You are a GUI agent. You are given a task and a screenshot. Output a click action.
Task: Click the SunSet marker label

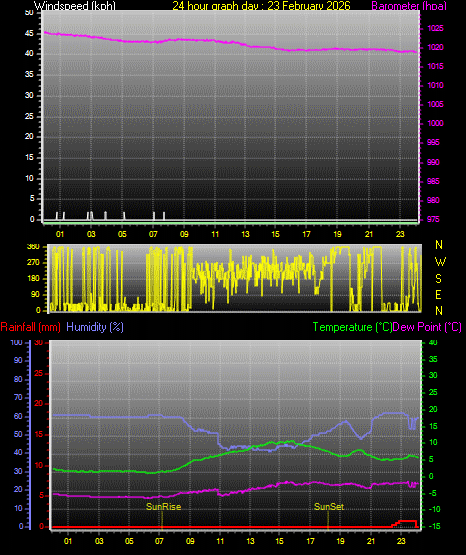point(329,507)
